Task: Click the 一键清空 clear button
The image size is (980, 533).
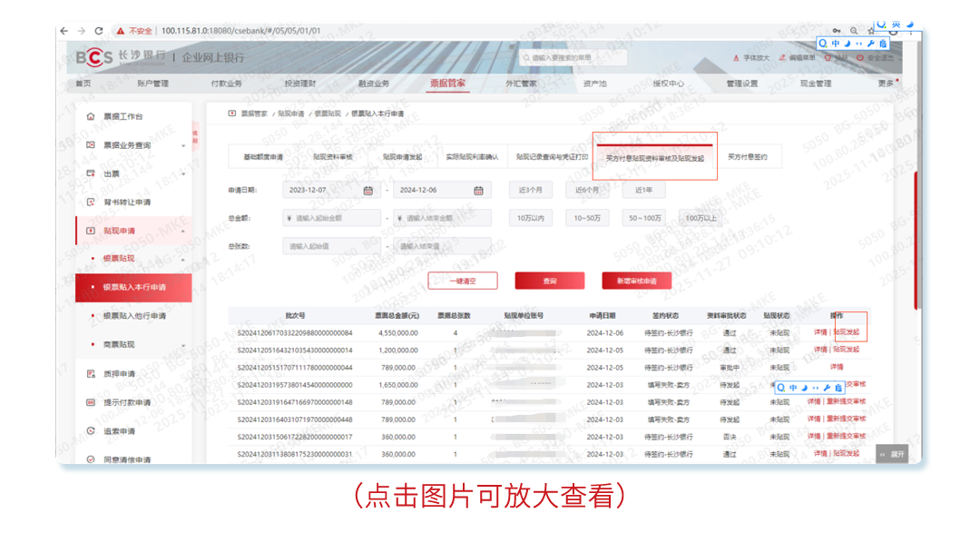Action: 463,281
